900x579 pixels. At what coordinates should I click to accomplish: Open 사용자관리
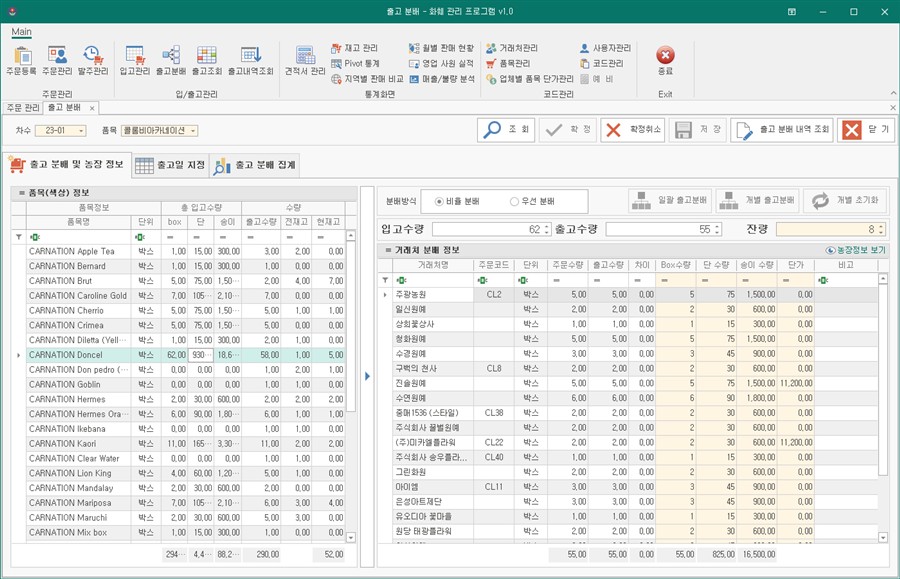(605, 48)
